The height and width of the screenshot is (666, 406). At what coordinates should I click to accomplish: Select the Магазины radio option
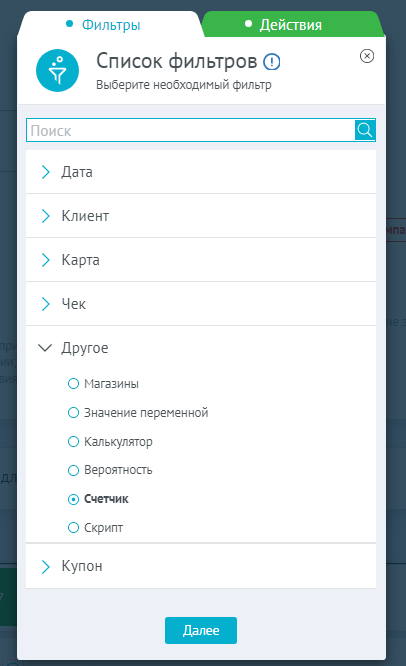(73, 384)
